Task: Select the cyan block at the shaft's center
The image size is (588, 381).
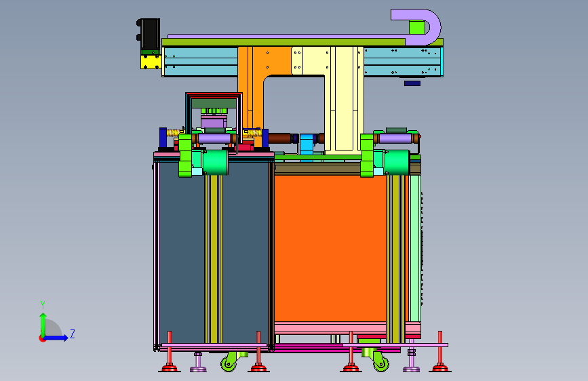Action: point(307,144)
